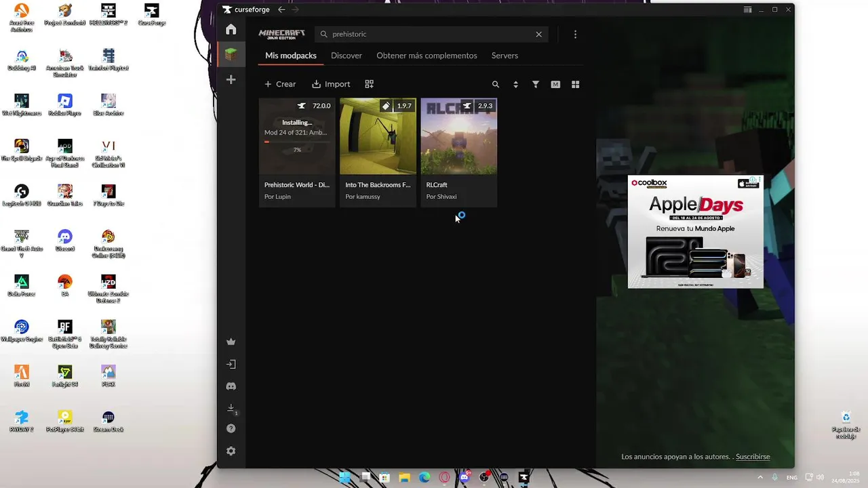Toggle the M modloader filter icon
Image resolution: width=868 pixels, height=488 pixels.
click(x=555, y=85)
